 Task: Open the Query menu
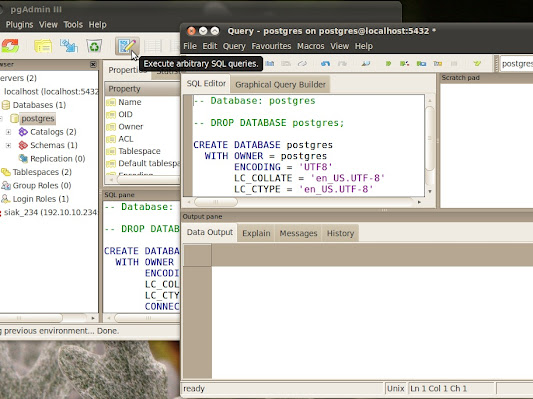(234, 46)
